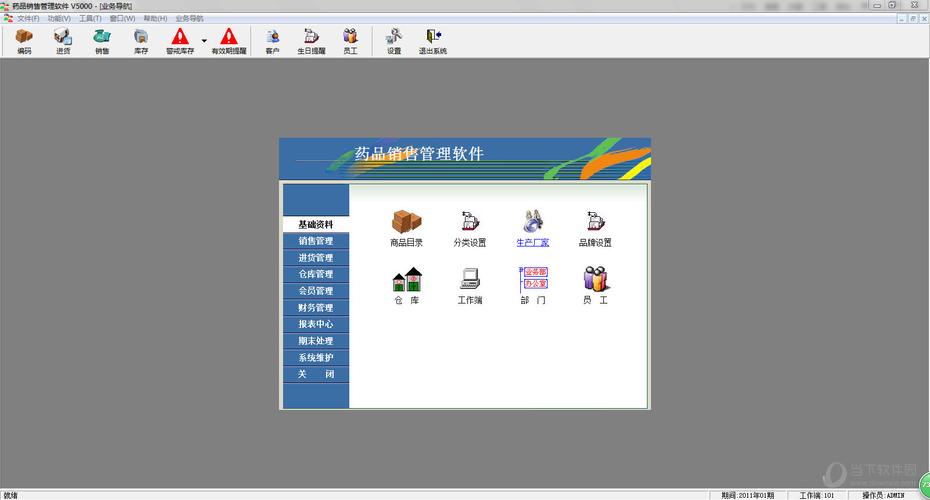Click the 工作端:101 status bar entry
This screenshot has width=930, height=500.
coord(817,495)
